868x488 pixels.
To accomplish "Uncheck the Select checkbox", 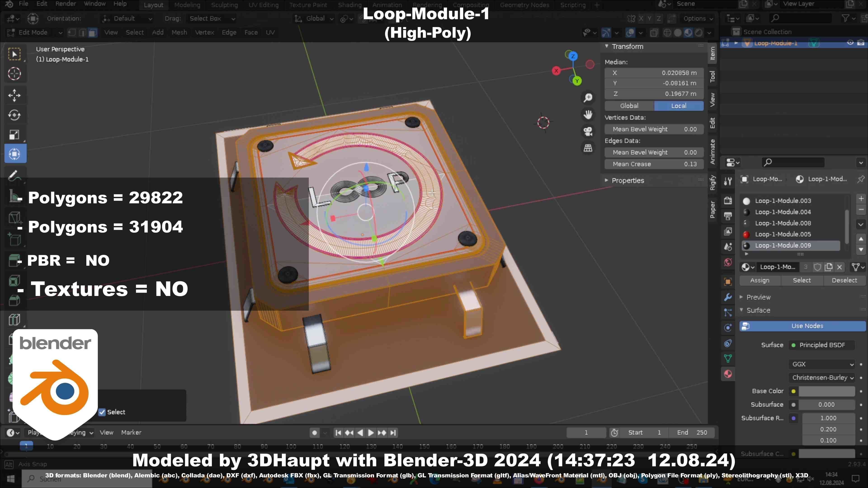I will point(102,412).
